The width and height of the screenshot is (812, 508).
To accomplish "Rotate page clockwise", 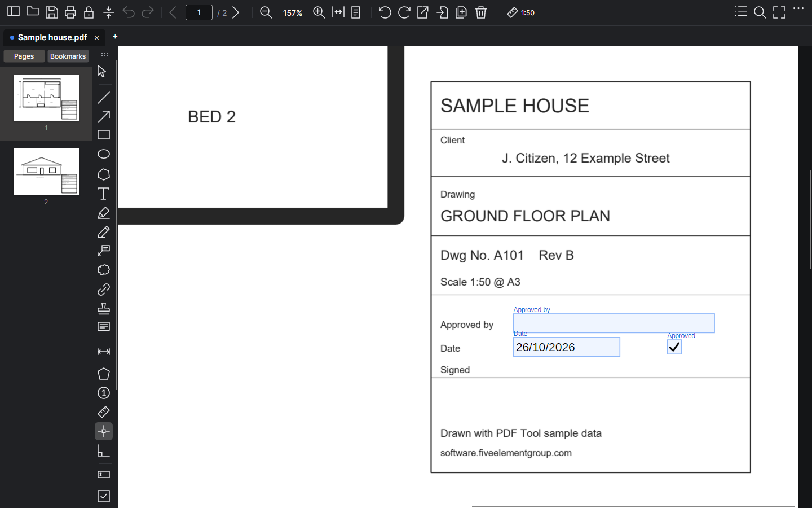I will (404, 12).
